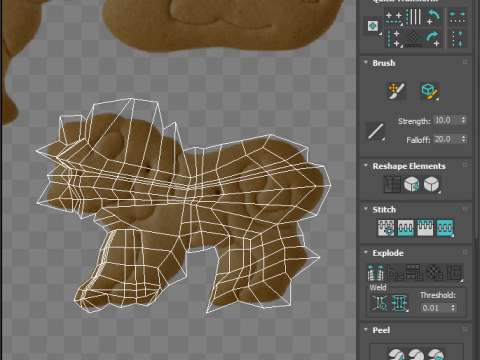Collapse the Stitch rollout
Viewport: 480px width, 360px height.
click(366, 209)
